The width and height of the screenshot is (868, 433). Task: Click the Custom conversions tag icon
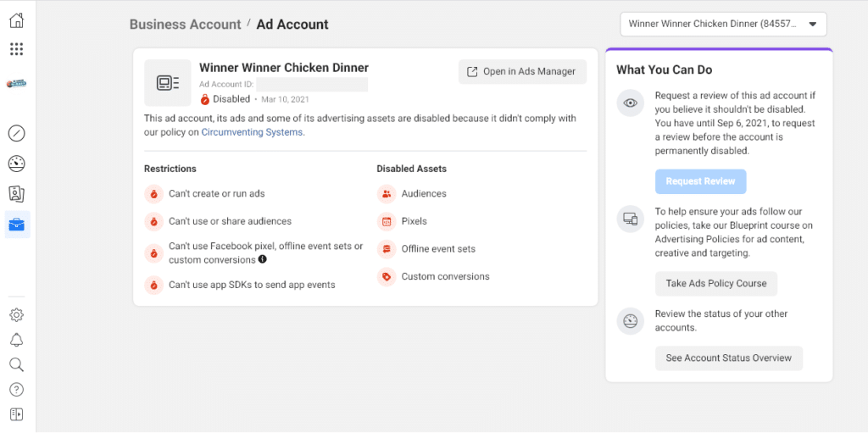point(387,277)
